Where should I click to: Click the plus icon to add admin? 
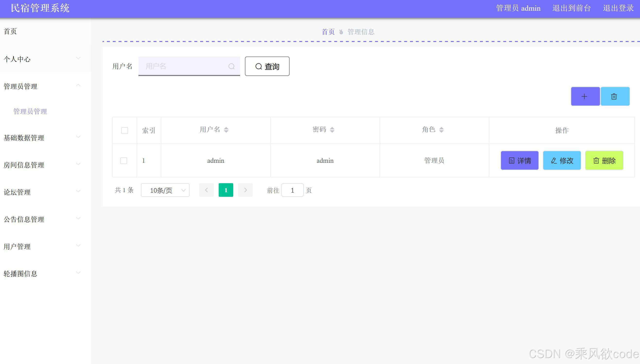point(585,97)
